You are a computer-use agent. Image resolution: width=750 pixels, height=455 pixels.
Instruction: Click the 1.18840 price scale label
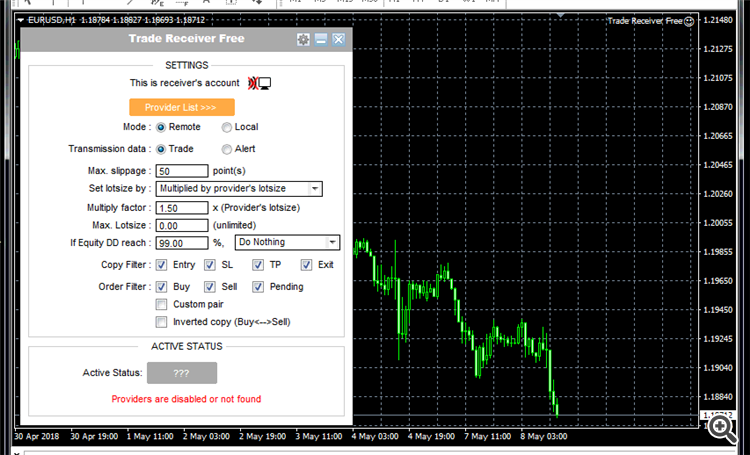(718, 397)
